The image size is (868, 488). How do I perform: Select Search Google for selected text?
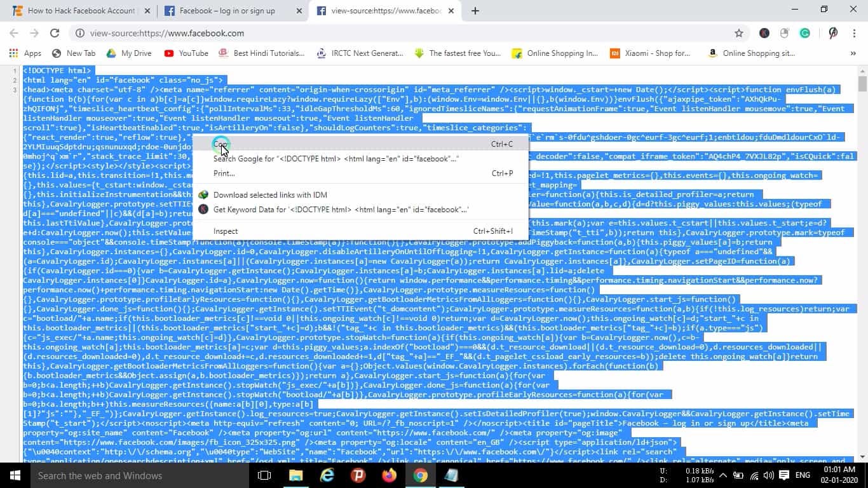pyautogui.click(x=361, y=159)
